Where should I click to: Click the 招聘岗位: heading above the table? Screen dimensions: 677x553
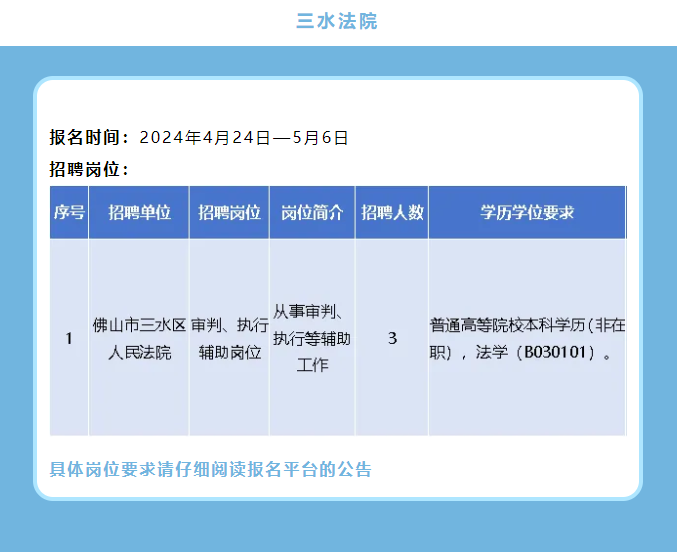point(89,169)
